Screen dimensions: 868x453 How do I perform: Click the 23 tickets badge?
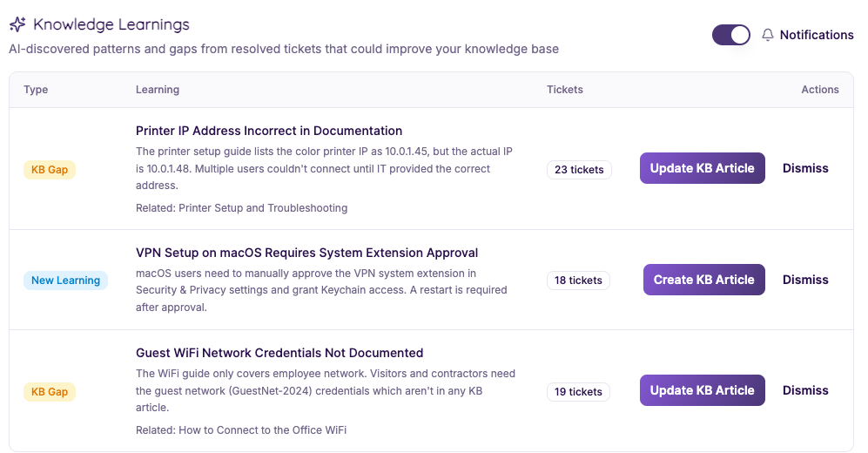579,170
